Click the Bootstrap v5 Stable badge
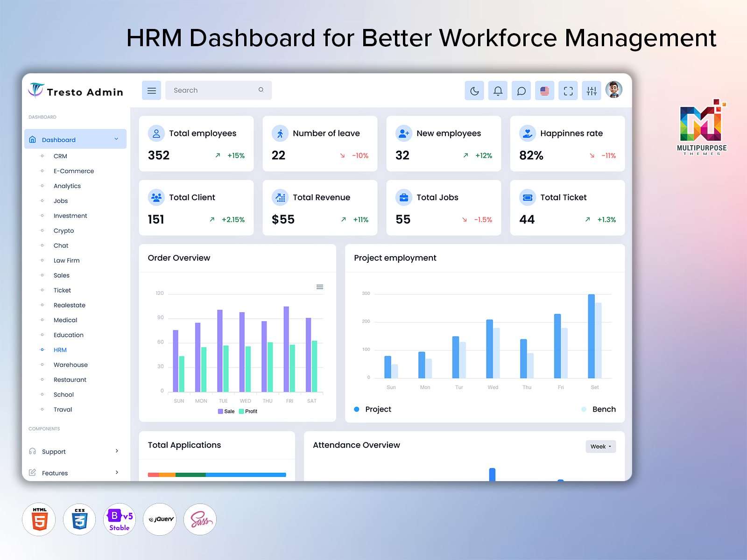Viewport: 747px width, 560px height. click(x=120, y=519)
